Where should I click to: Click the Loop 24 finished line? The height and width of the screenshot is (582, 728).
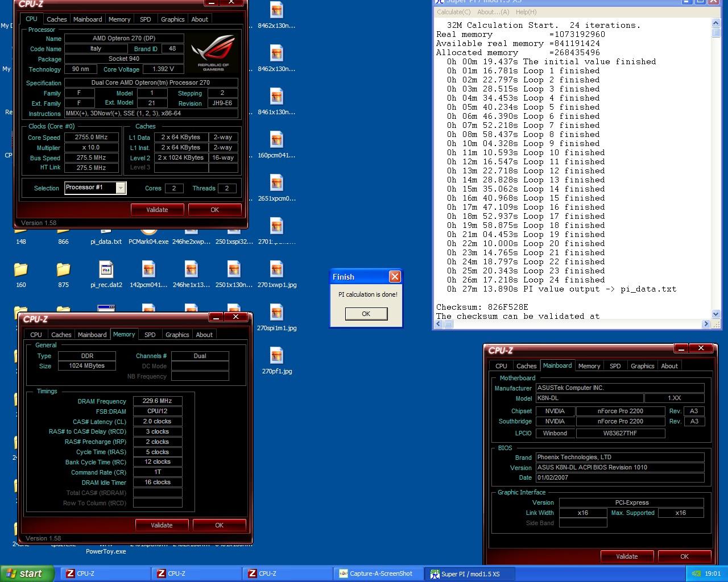pyautogui.click(x=526, y=280)
